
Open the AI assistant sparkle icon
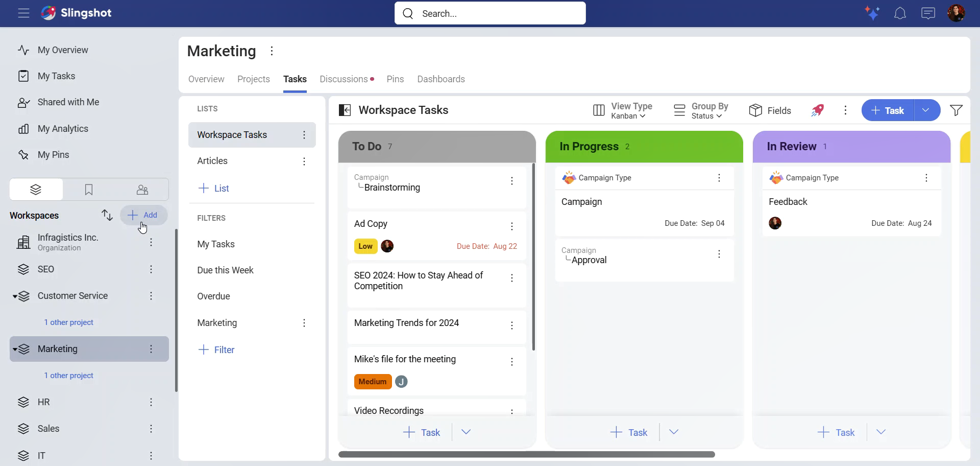[872, 13]
